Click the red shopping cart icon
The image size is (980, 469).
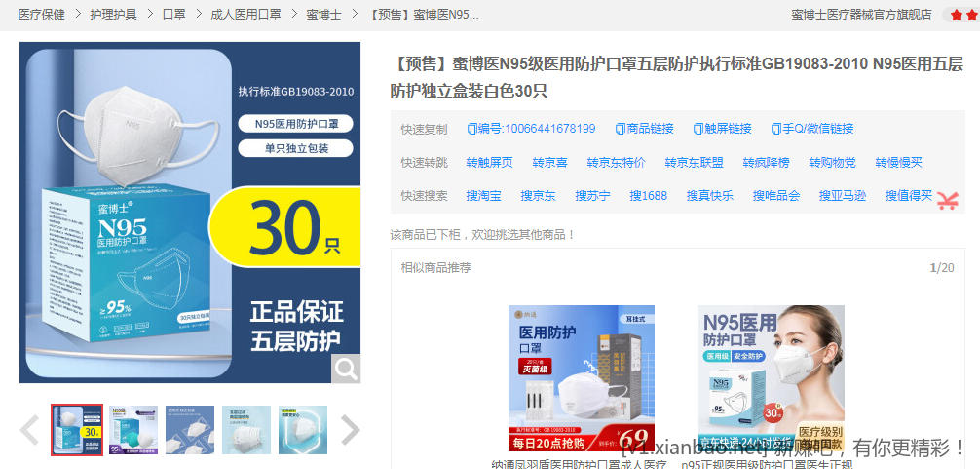[948, 202]
